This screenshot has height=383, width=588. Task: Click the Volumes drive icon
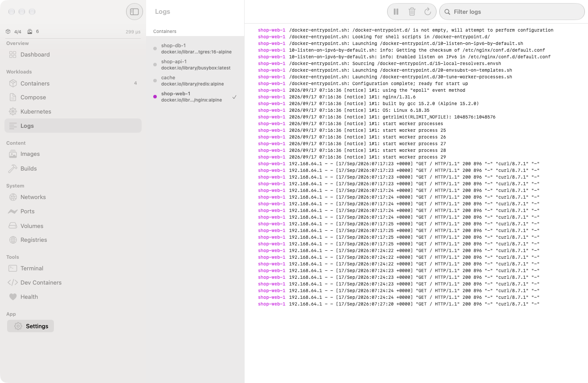coord(12,226)
